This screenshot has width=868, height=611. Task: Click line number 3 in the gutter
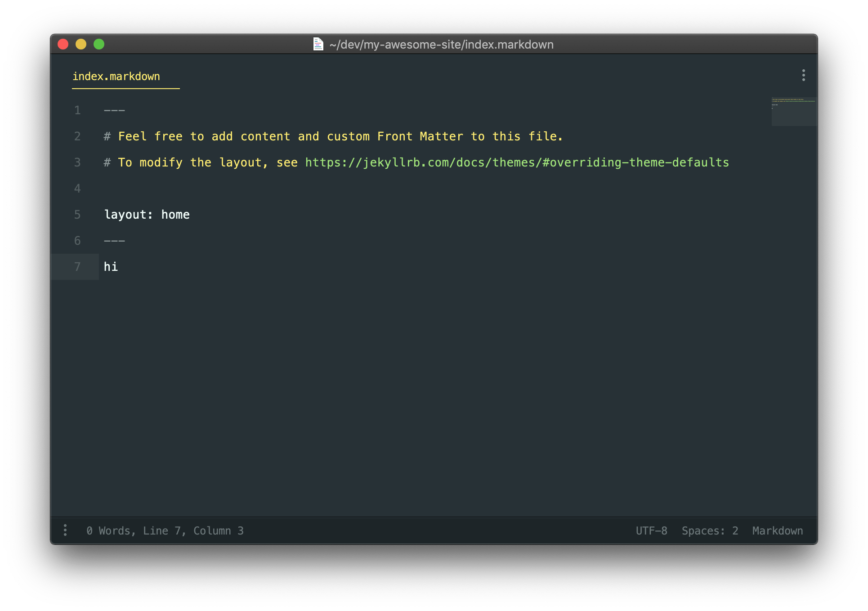tap(77, 162)
